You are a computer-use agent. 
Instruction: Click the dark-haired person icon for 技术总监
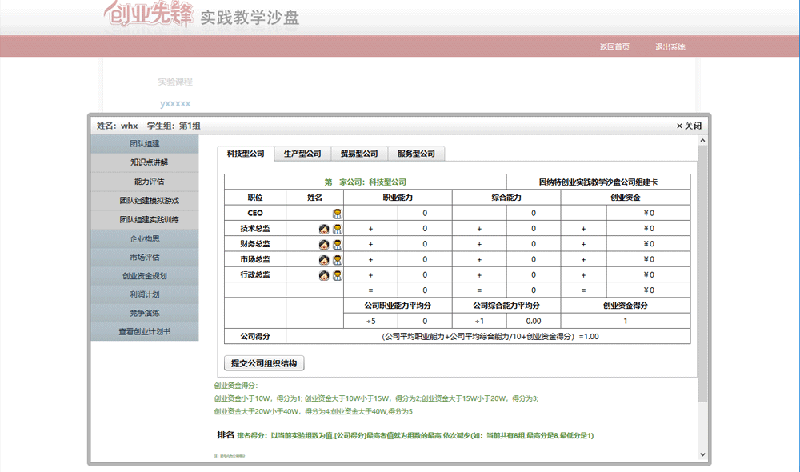point(324,229)
